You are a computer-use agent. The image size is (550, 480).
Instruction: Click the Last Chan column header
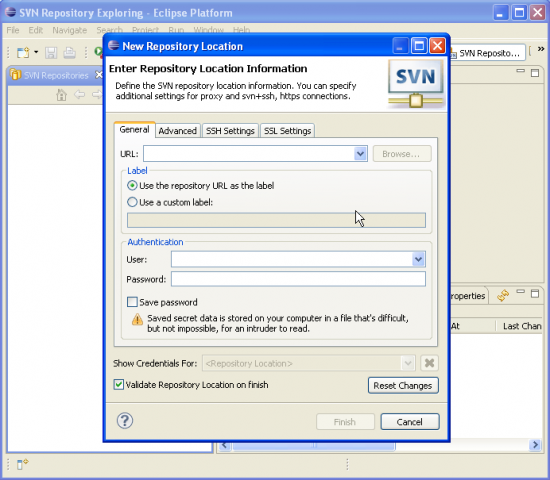(522, 326)
